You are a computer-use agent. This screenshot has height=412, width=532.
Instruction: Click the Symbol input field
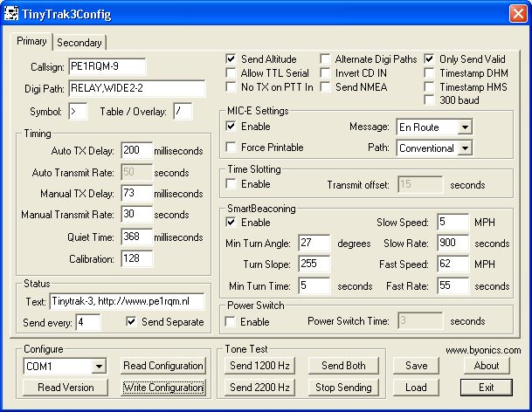(78, 111)
